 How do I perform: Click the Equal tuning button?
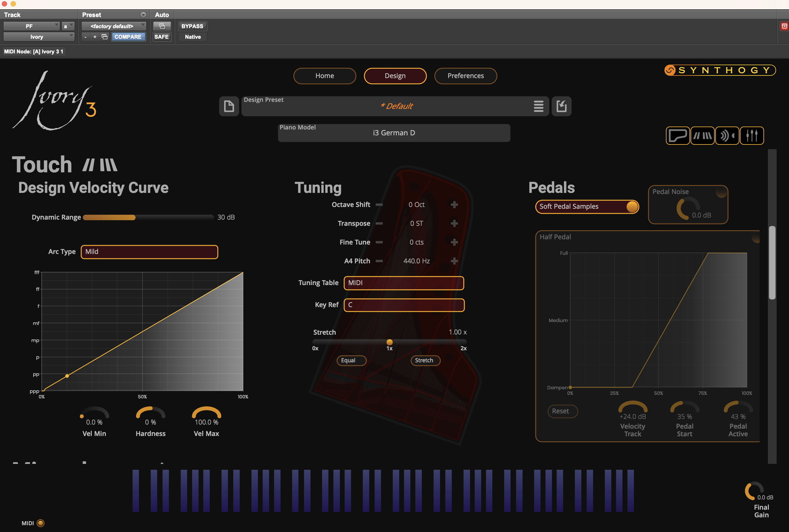pos(351,360)
